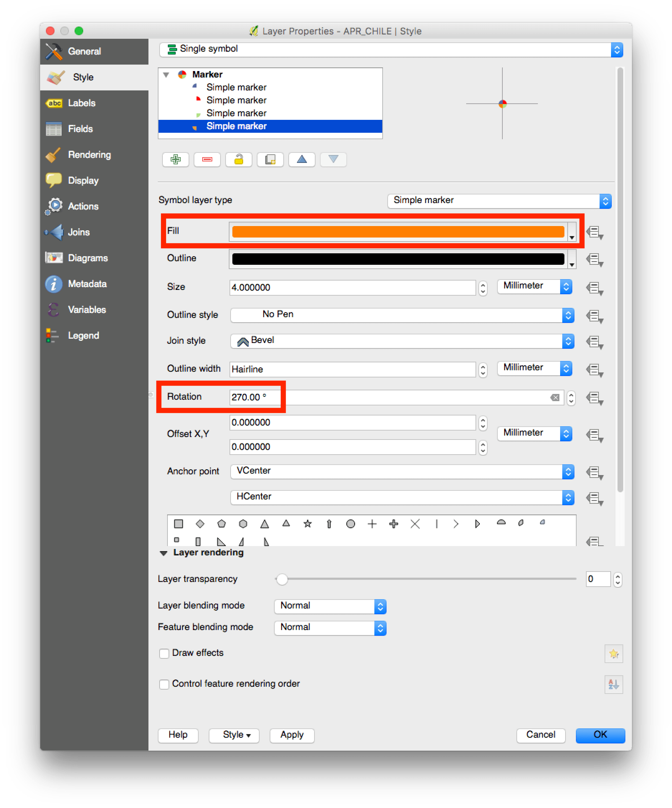
Task: Open data-defined override for Fill
Action: pyautogui.click(x=594, y=232)
